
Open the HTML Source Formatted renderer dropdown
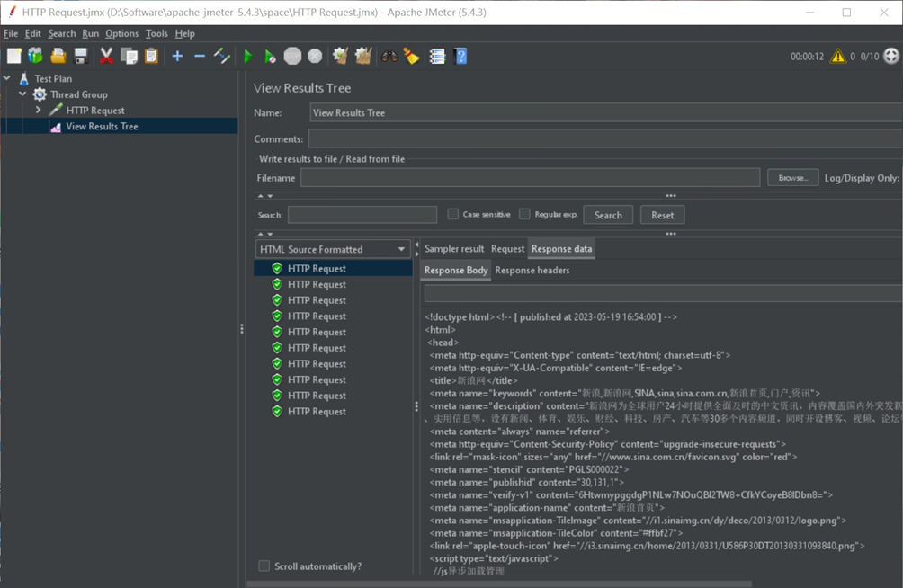[333, 249]
